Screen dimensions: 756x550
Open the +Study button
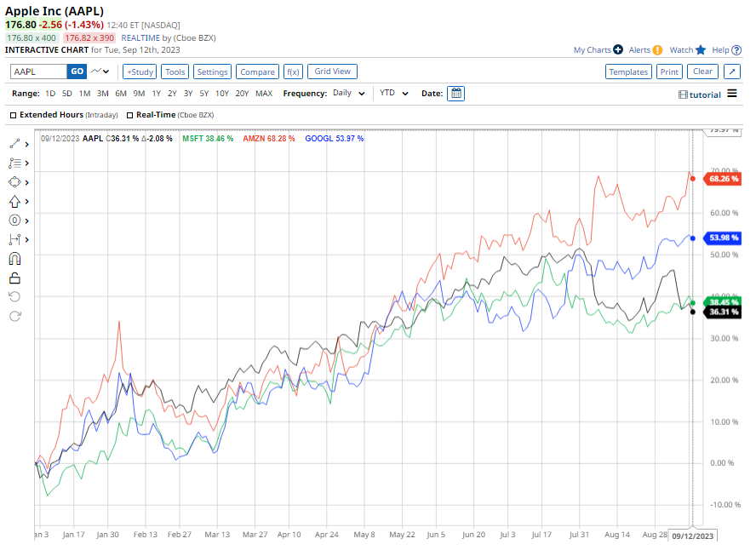(x=140, y=72)
